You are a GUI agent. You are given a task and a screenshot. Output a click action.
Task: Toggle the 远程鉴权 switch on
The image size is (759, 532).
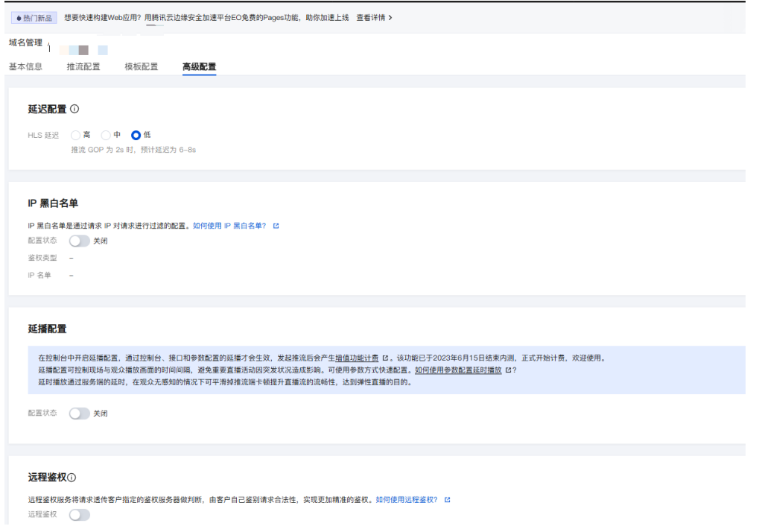point(79,515)
